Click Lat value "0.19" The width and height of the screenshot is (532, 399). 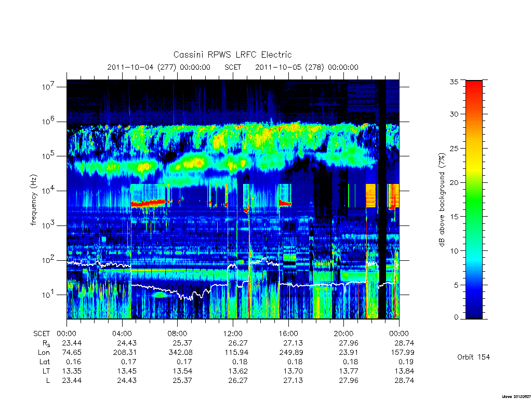point(406,362)
